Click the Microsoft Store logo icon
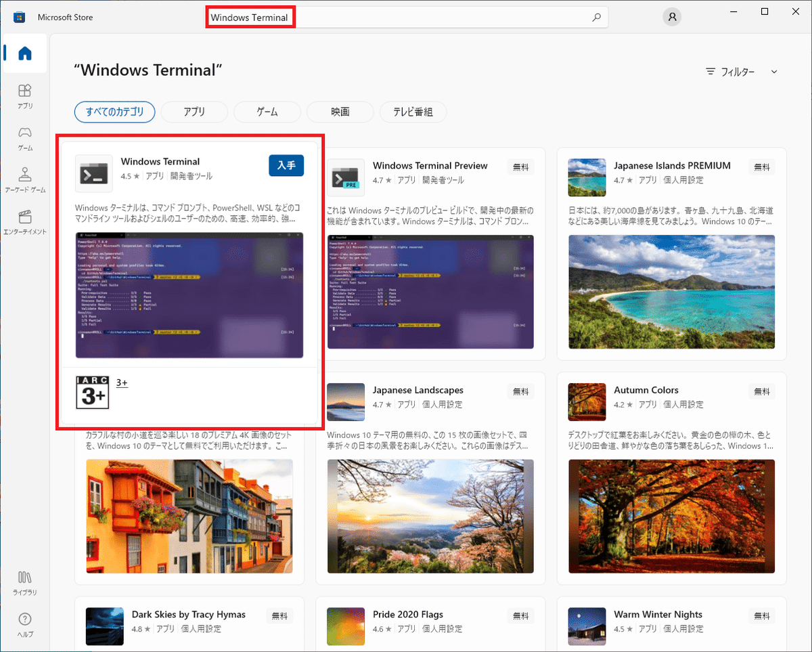 coord(20,17)
